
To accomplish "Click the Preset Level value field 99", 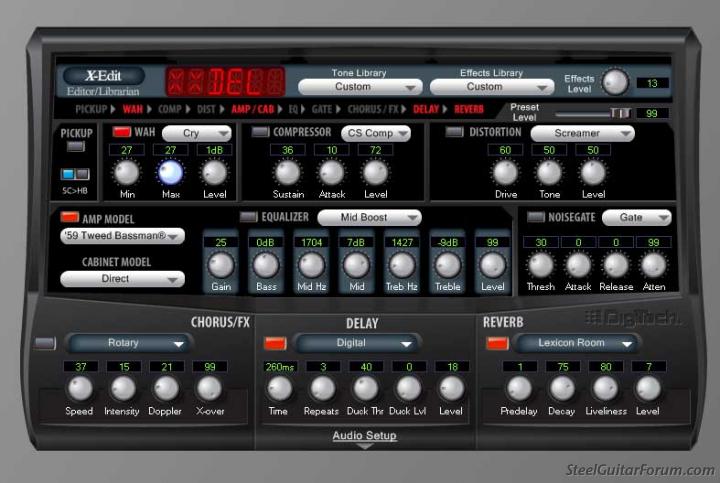I will [x=652, y=113].
